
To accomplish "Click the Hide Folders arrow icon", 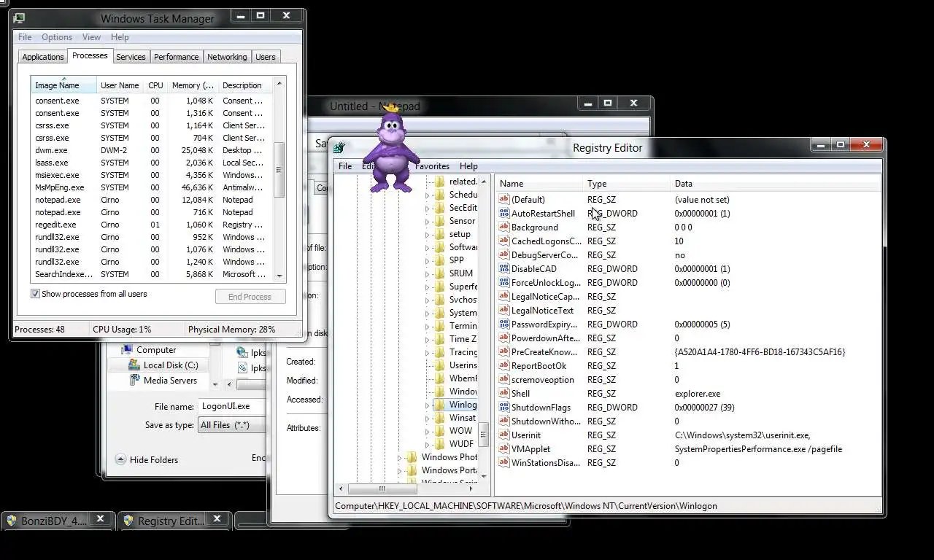I will click(120, 460).
